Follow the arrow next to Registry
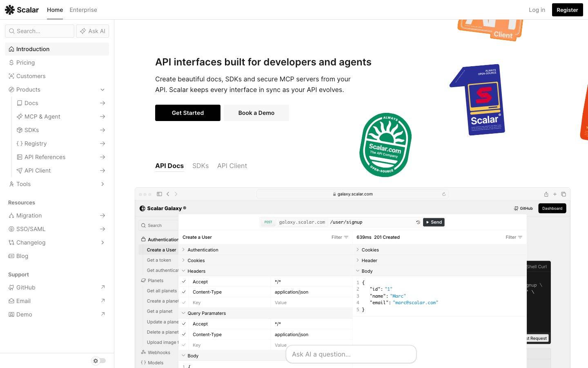Image resolution: width=588 pixels, height=368 pixels. tap(102, 144)
